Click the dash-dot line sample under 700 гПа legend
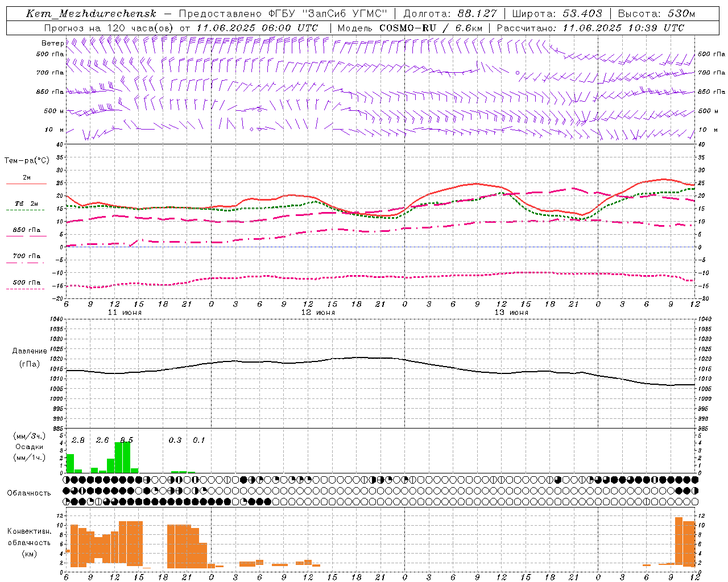Viewport: 728px width, 582px height. pos(26,263)
